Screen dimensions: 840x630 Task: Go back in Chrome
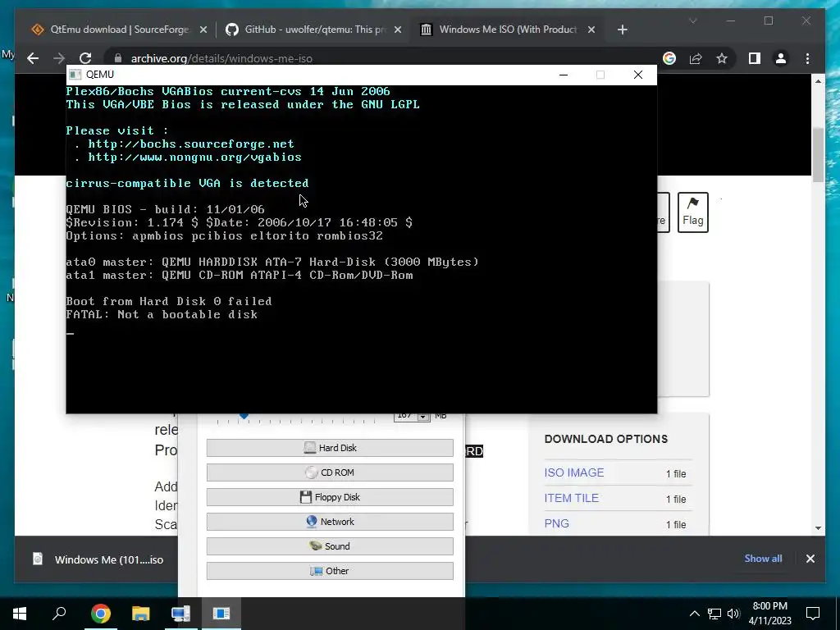point(33,58)
